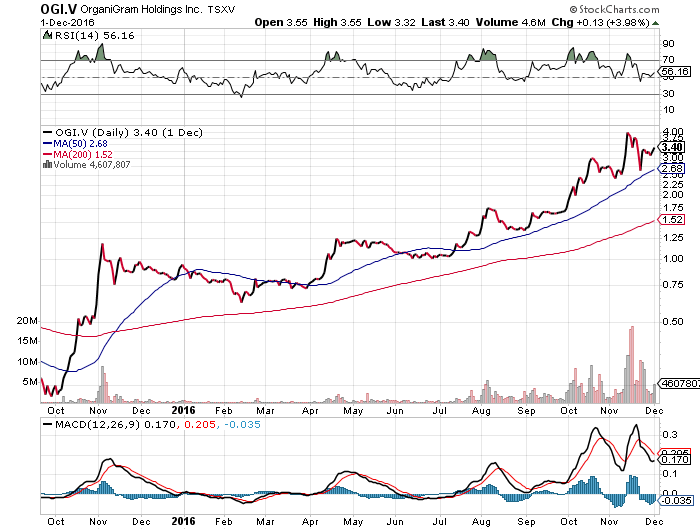Click the 0.170 tag on the MACD axis

(x=674, y=459)
